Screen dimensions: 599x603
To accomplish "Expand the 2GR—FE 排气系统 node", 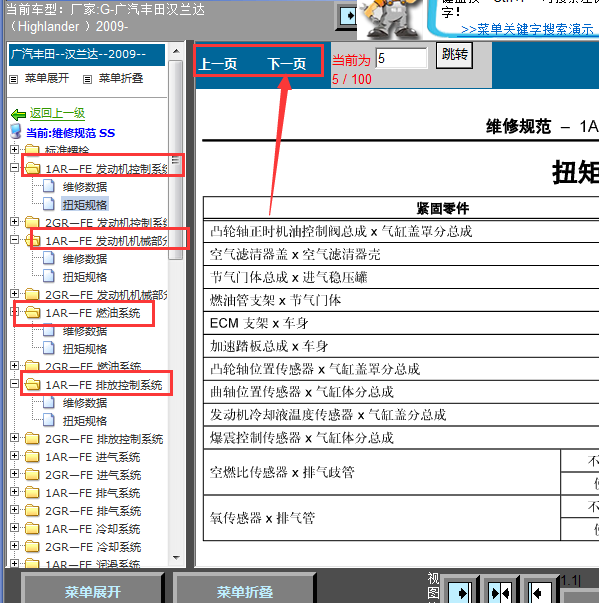I will (x=14, y=510).
